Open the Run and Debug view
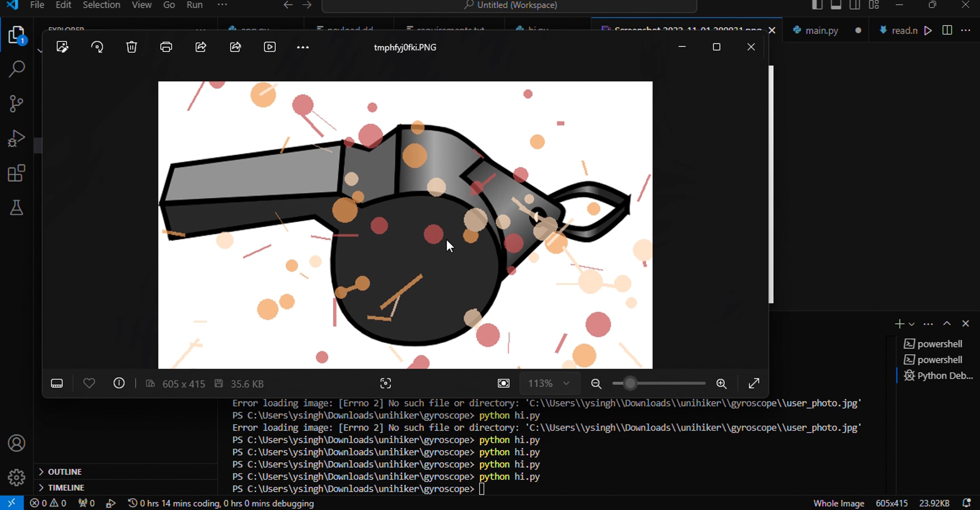Viewport: 980px width, 510px height. (16, 139)
